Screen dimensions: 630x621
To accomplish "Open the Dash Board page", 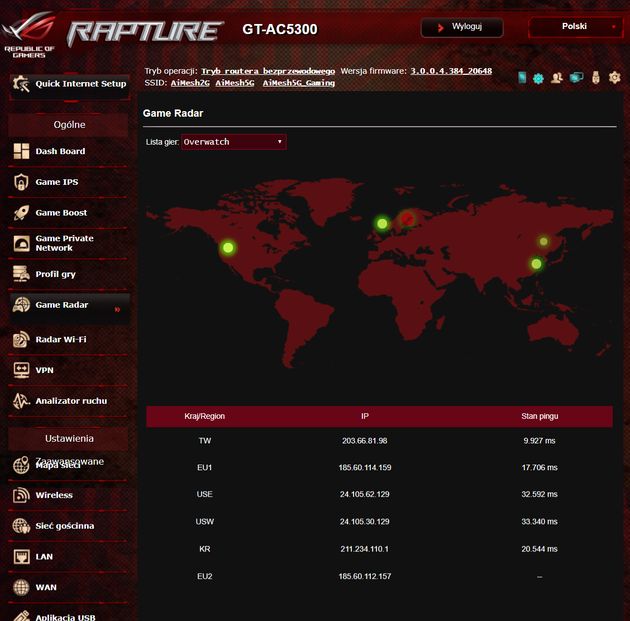I will pos(68,151).
